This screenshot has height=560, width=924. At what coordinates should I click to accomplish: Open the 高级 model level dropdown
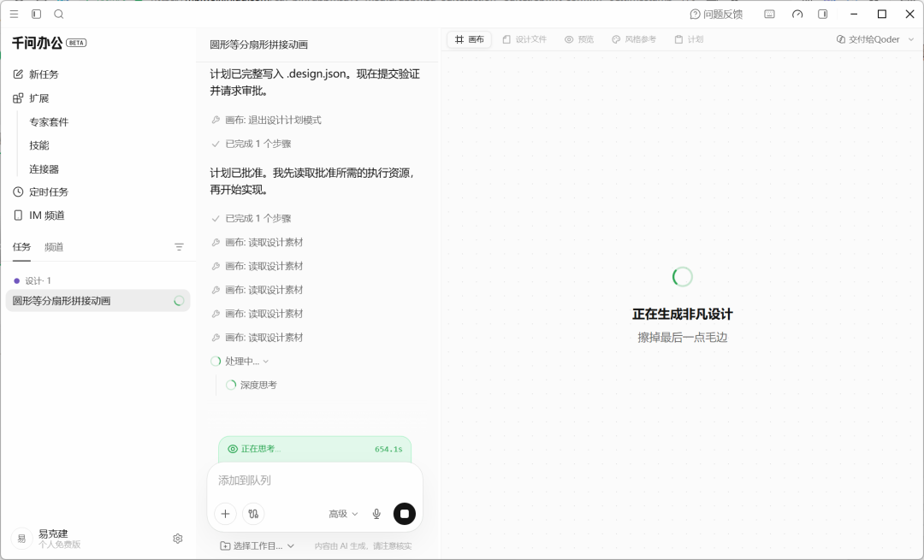pyautogui.click(x=343, y=514)
